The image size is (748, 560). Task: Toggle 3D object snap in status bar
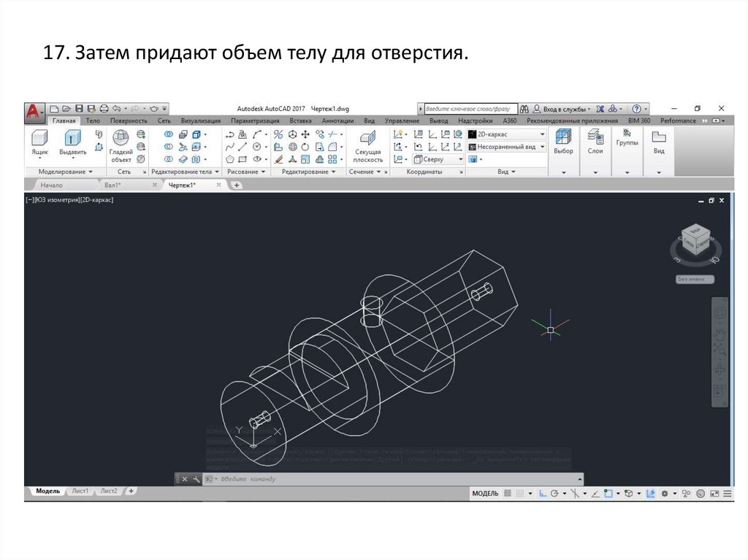click(629, 494)
